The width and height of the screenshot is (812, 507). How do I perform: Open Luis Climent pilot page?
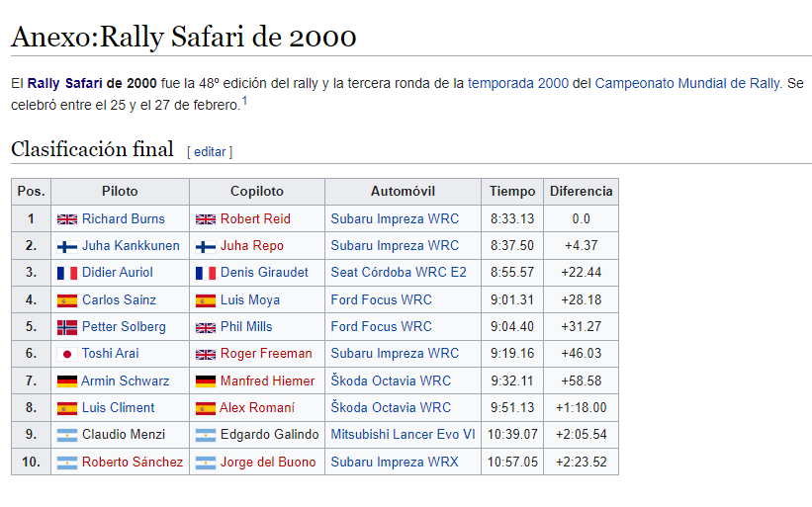(118, 407)
